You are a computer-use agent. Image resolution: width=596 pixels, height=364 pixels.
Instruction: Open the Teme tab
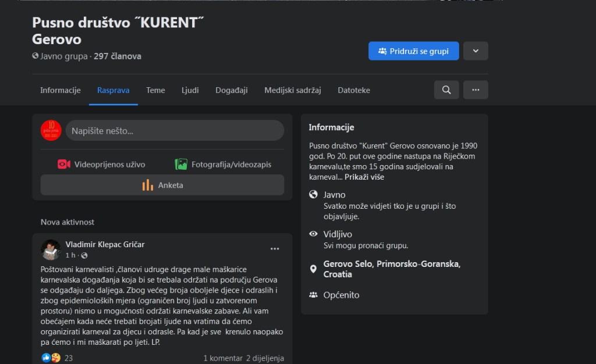[155, 90]
